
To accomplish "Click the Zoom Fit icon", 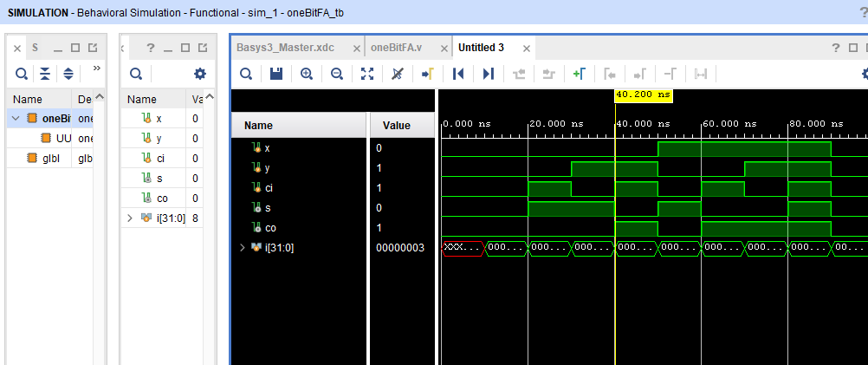I will click(x=367, y=74).
